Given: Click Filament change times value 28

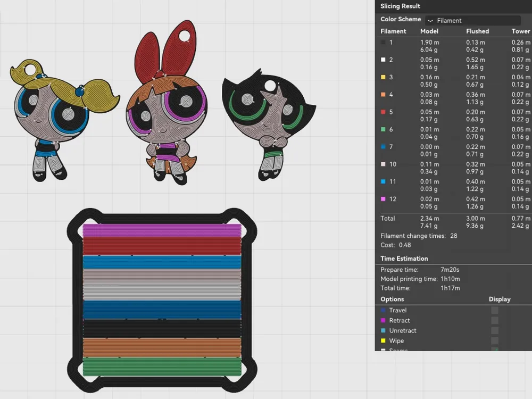Looking at the screenshot, I should pos(454,236).
